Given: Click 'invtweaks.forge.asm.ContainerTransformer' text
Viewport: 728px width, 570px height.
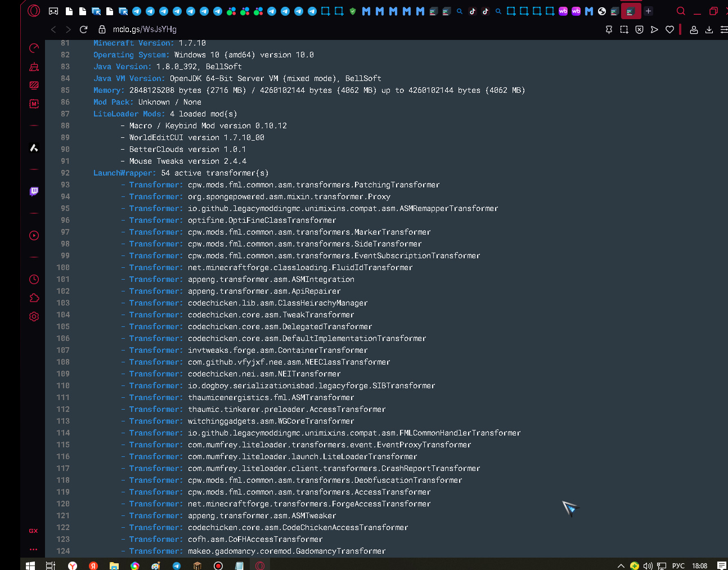Looking at the screenshot, I should point(278,351).
